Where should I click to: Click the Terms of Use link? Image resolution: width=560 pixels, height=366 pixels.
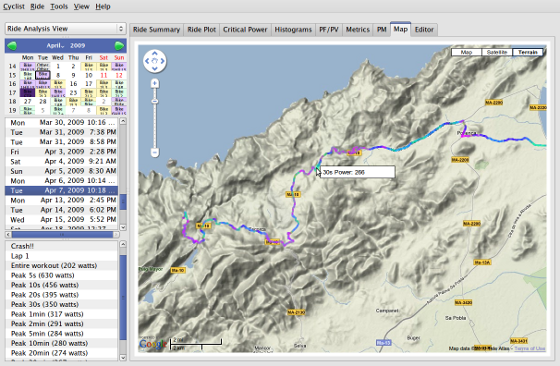click(530, 348)
